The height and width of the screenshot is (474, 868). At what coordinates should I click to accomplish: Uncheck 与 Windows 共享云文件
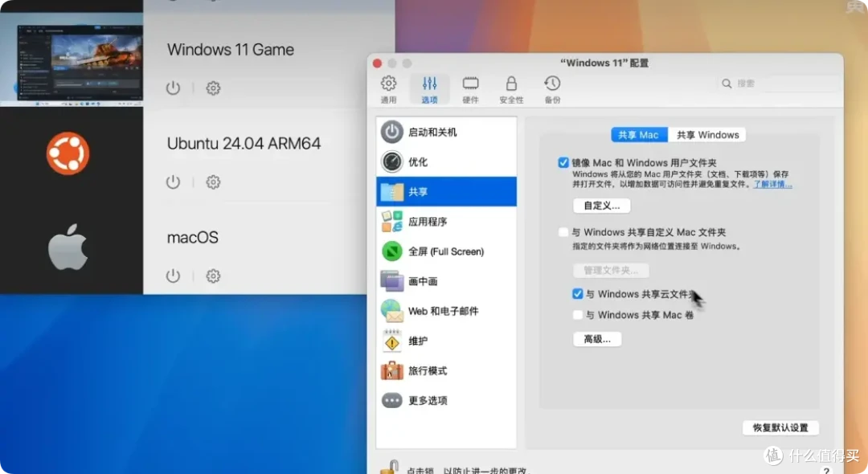[577, 293]
